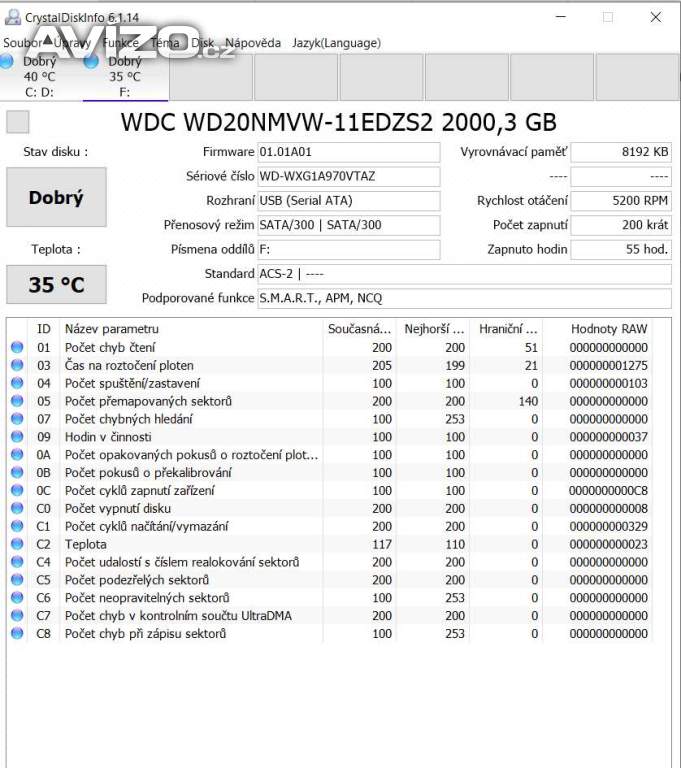Click the 35 °C temperature button
The height and width of the screenshot is (768, 681).
(x=56, y=285)
